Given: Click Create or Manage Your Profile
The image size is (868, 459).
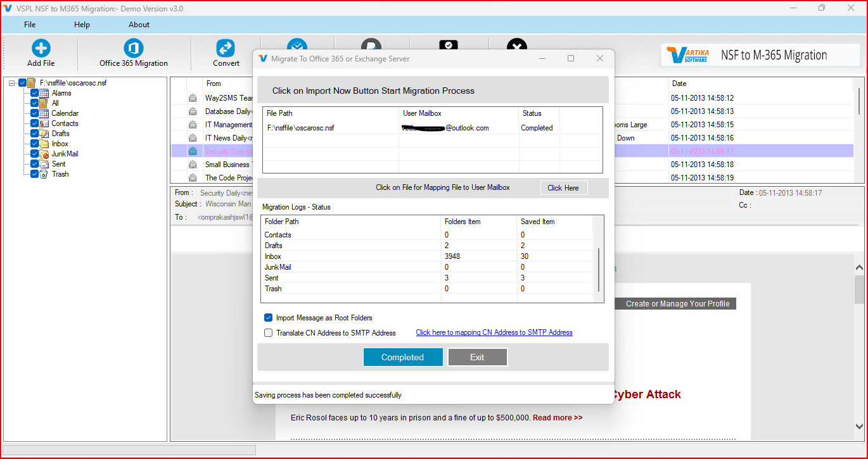Looking at the screenshot, I should click(677, 304).
